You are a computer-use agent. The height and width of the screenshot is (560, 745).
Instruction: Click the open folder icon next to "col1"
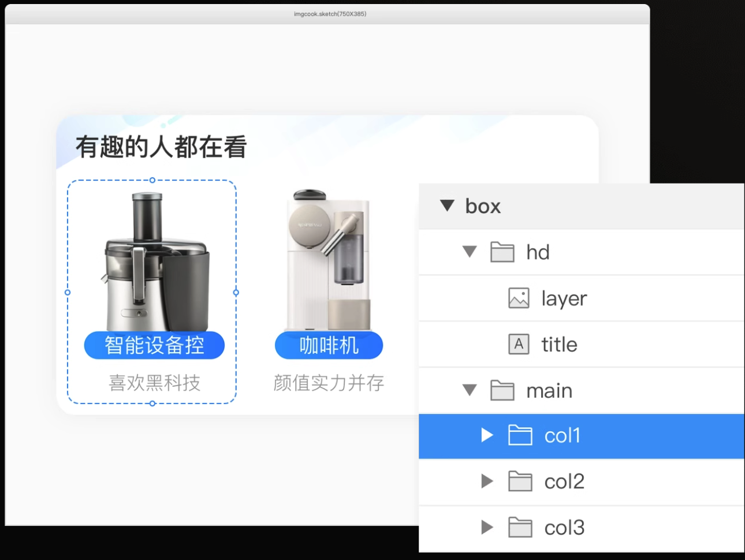coord(520,436)
